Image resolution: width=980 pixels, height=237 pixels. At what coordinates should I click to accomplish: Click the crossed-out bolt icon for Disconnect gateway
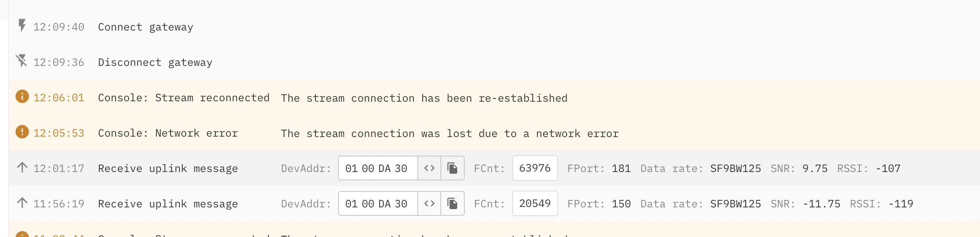click(22, 61)
